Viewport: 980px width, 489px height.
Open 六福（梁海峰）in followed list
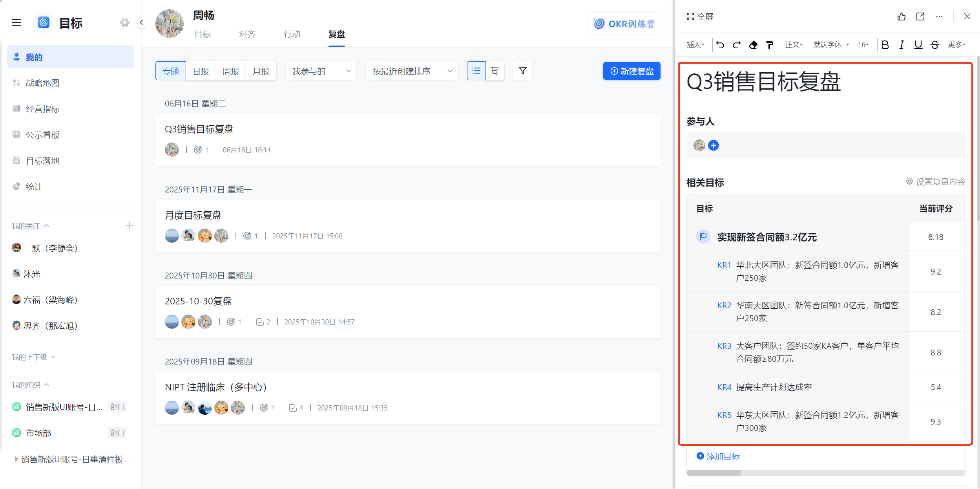[45, 300]
